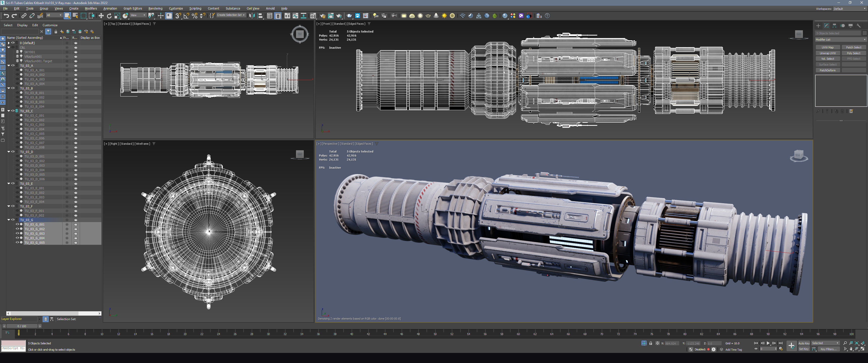868x363 pixels.
Task: Click the Poly Select modifier button
Action: point(854,53)
